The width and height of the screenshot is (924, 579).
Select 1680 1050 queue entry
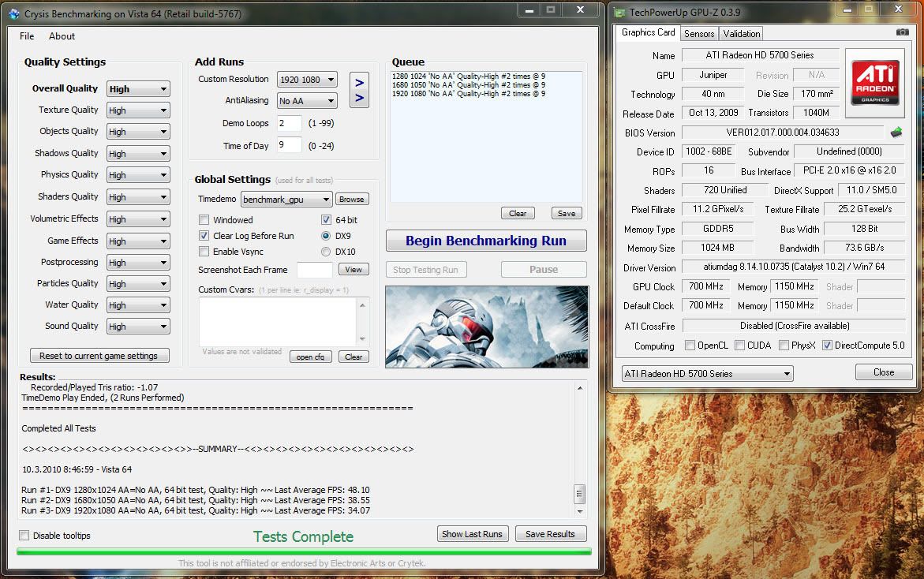[469, 85]
